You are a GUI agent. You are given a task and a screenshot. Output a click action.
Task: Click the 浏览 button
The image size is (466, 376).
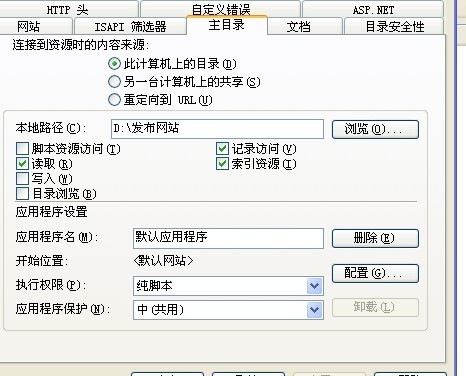[x=375, y=129]
